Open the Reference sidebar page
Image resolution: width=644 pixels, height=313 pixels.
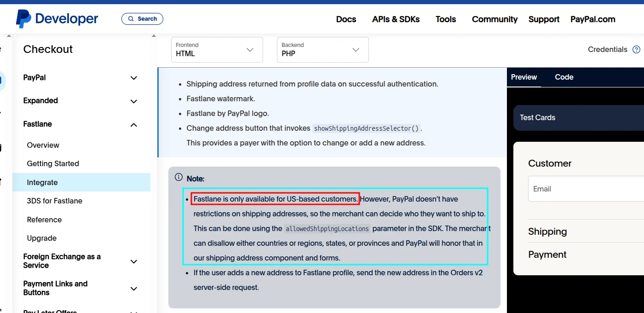44,220
